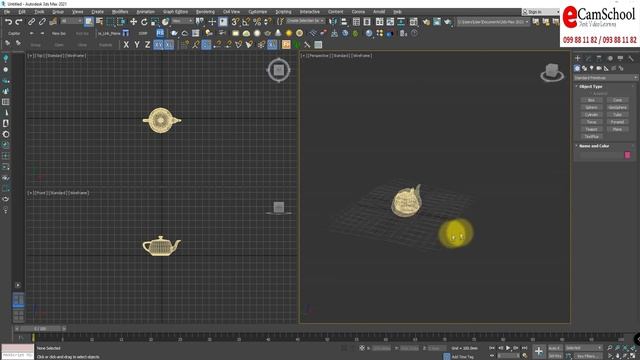640x360 pixels.
Task: Open the Standard Primitives category dropdown
Action: point(606,78)
